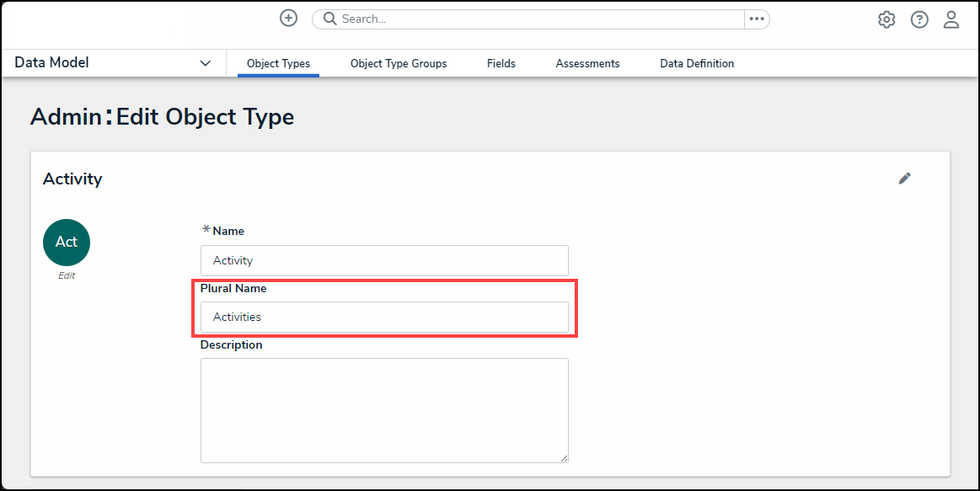Open the ellipsis options in search bar
Screen dimensions: 980x491
click(x=756, y=19)
